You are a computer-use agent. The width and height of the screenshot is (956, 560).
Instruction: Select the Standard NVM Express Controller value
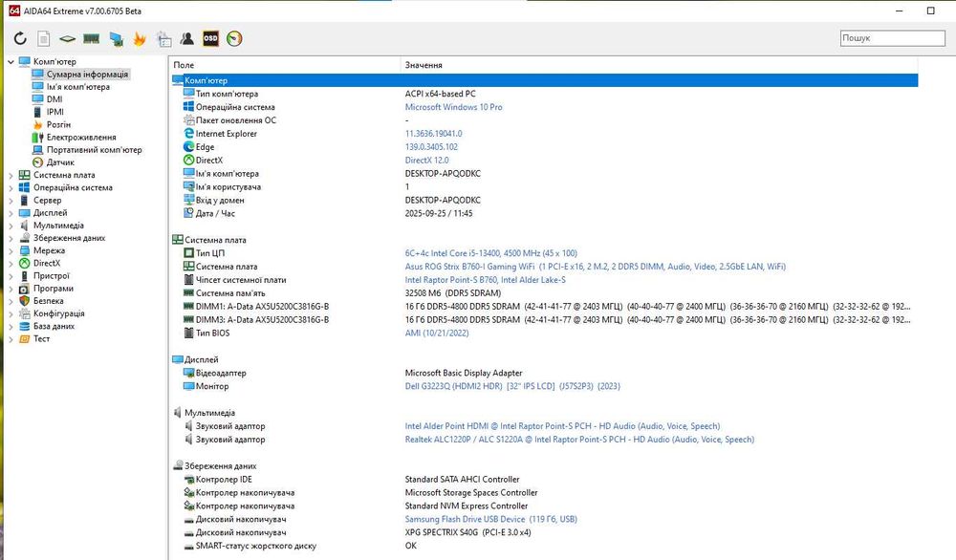click(467, 506)
